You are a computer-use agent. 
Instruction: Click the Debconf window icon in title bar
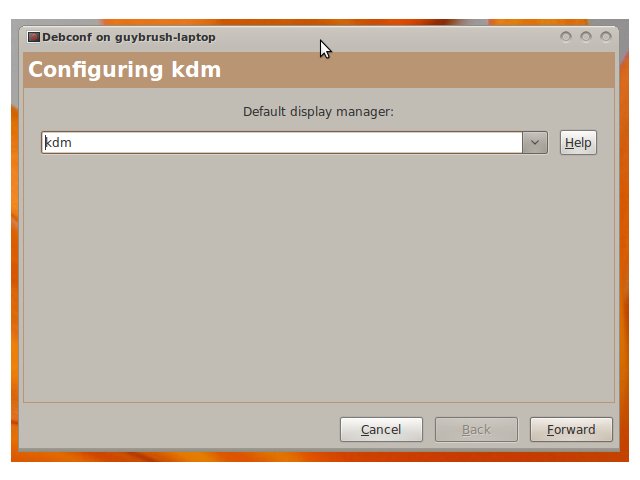pyautogui.click(x=33, y=37)
